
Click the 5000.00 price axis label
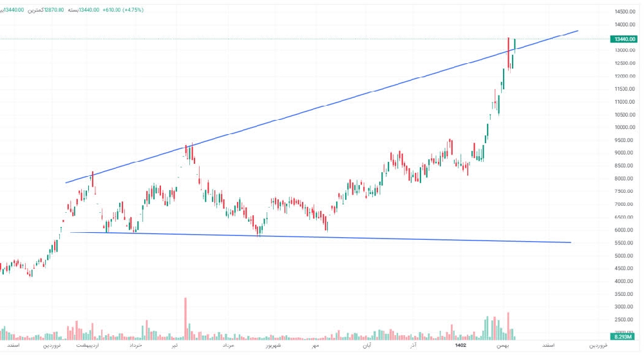(x=625, y=256)
